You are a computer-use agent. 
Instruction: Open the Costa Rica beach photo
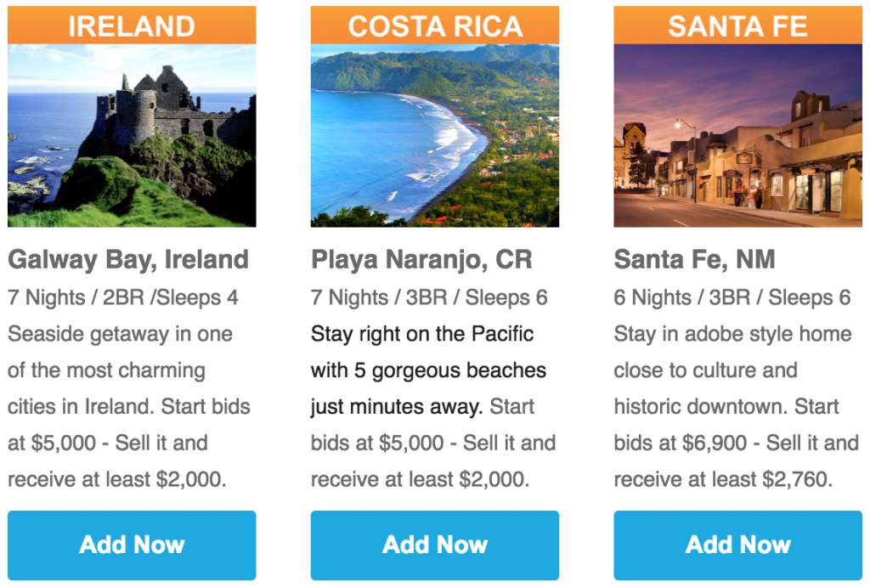pos(434,135)
